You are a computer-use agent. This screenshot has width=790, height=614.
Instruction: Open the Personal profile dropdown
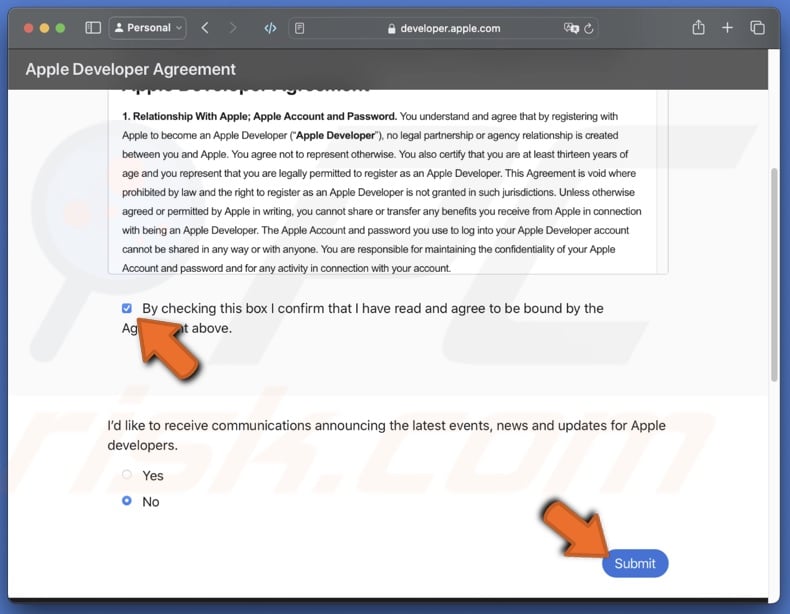(148, 28)
